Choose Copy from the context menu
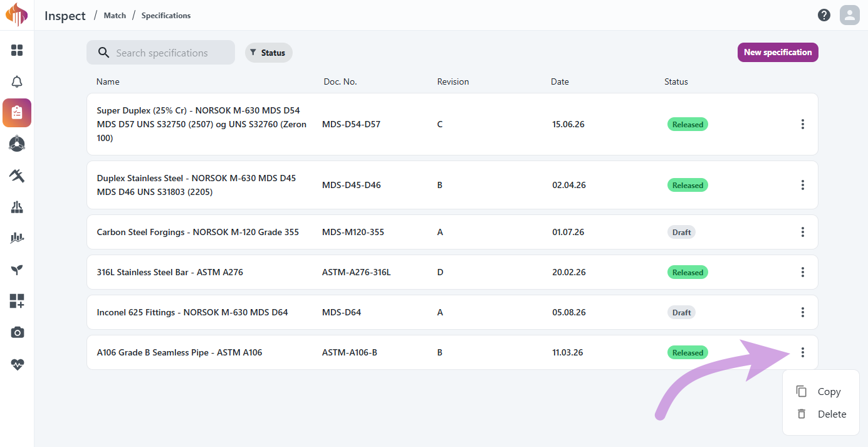Image resolution: width=868 pixels, height=447 pixels. 821,391
